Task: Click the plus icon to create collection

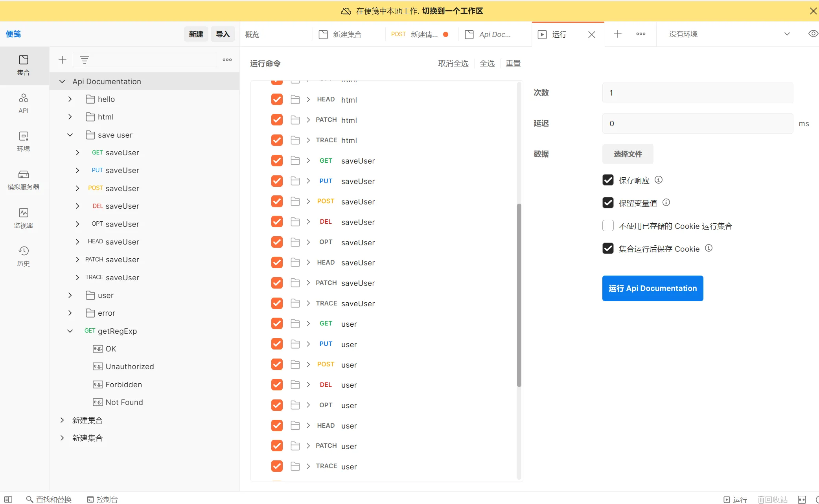Action: 63,60
